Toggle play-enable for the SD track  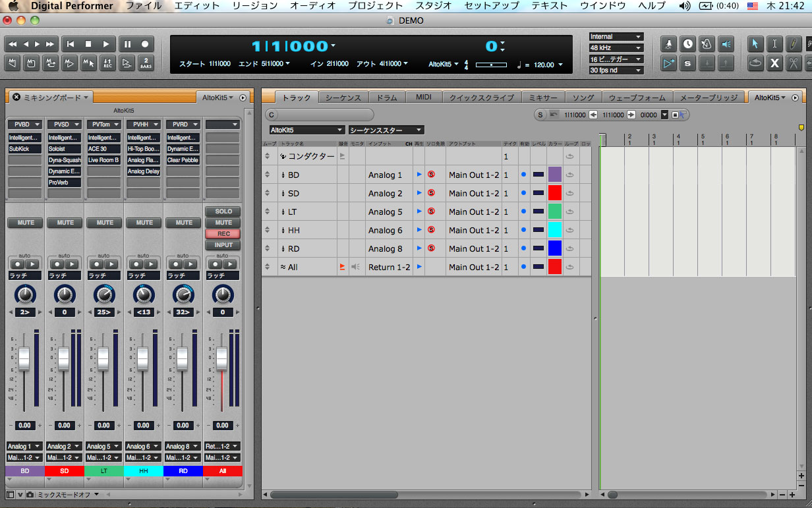[x=419, y=193]
